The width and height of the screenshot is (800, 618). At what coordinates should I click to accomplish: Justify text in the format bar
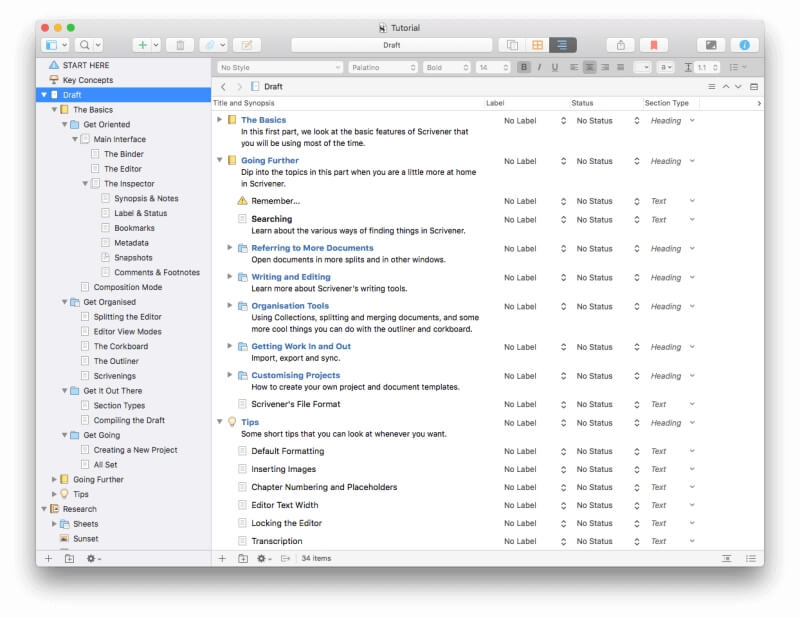pos(620,67)
